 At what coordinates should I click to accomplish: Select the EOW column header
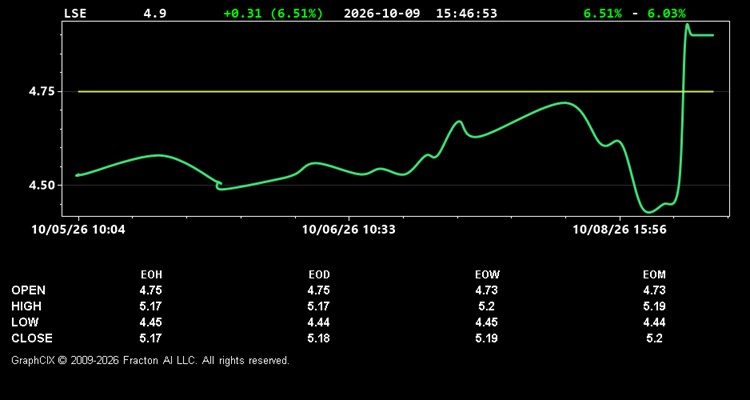(x=487, y=275)
